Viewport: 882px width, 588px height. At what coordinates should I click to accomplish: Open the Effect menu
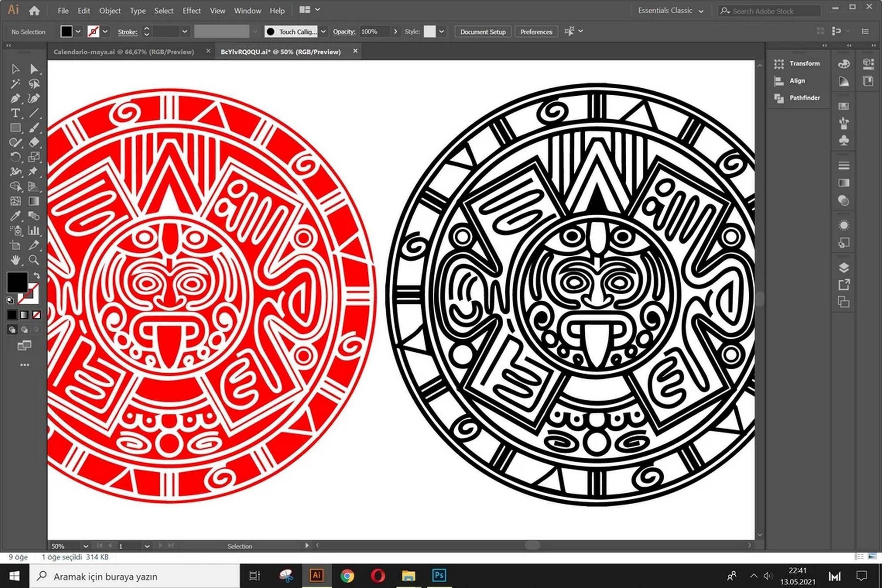pos(191,11)
